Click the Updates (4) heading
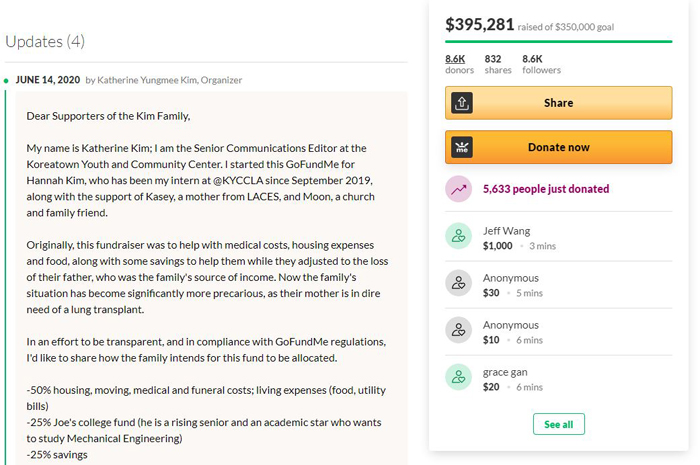This screenshot has width=700, height=465. pos(45,42)
